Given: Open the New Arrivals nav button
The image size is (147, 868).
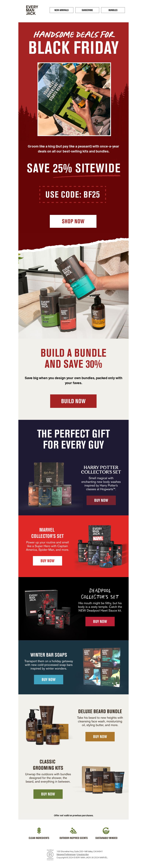Looking at the screenshot, I should pyautogui.click(x=62, y=10).
